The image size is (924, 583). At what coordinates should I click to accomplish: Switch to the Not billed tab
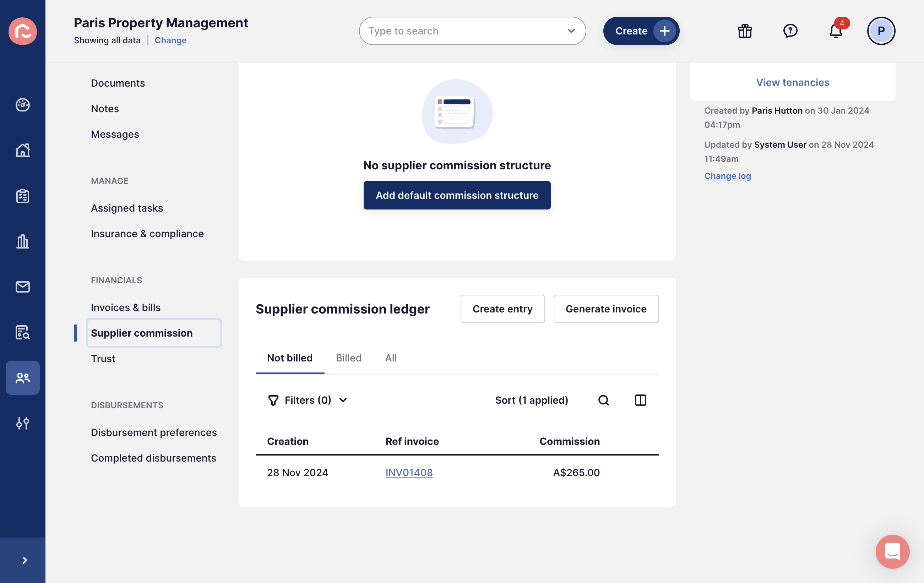coord(290,358)
